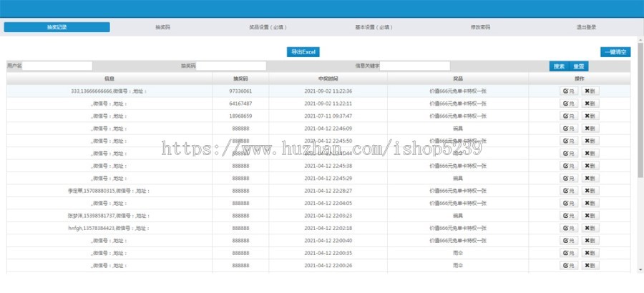Select timestamp 2021-04-12 22:28:27
The image size is (644, 293).
(x=328, y=191)
